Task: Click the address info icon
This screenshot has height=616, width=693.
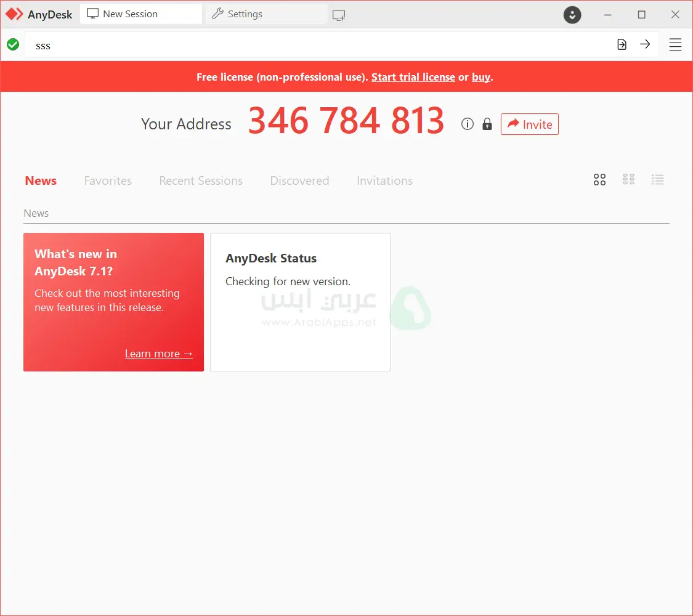Action: [x=468, y=124]
